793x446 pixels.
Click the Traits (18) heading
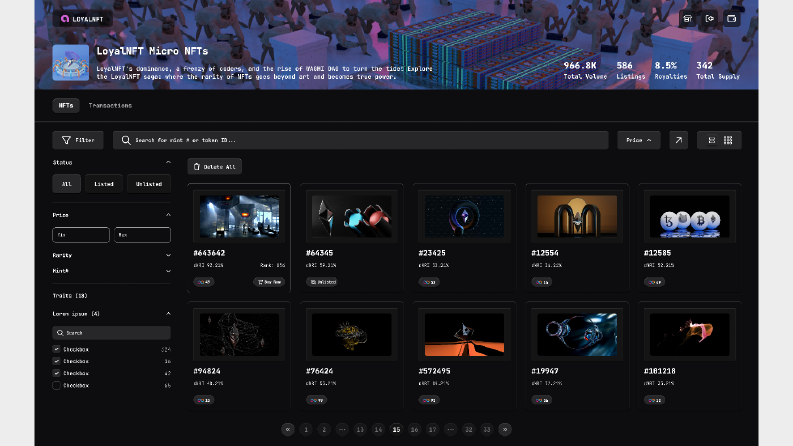tap(70, 295)
